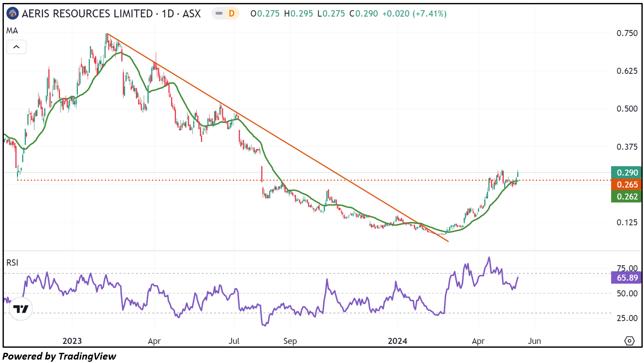The width and height of the screenshot is (644, 363).
Task: Open the chart settings hexagon icon
Action: tap(629, 341)
